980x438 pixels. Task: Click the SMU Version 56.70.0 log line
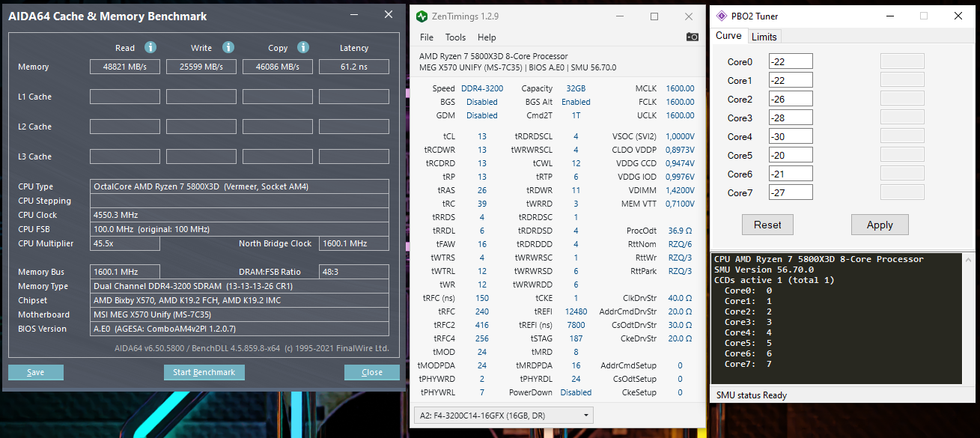tap(764, 270)
